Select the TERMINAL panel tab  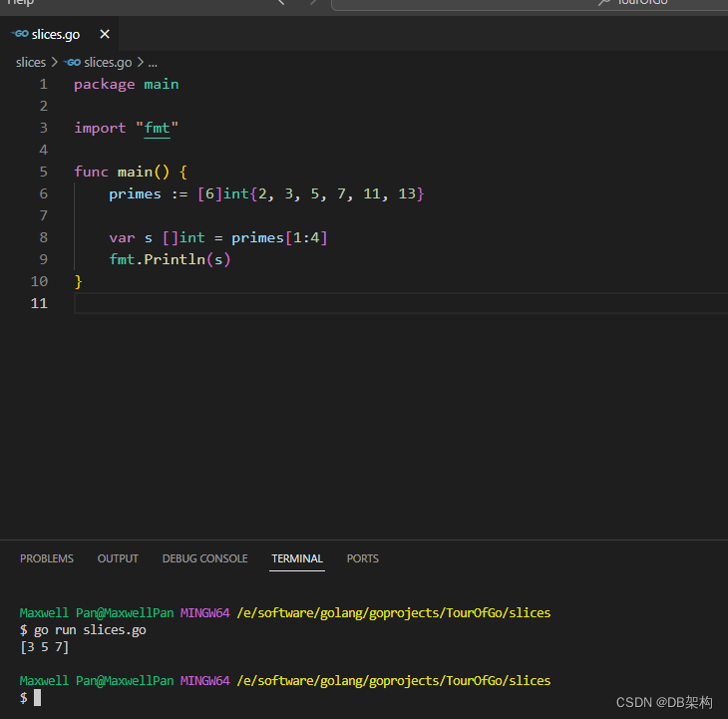tap(297, 558)
